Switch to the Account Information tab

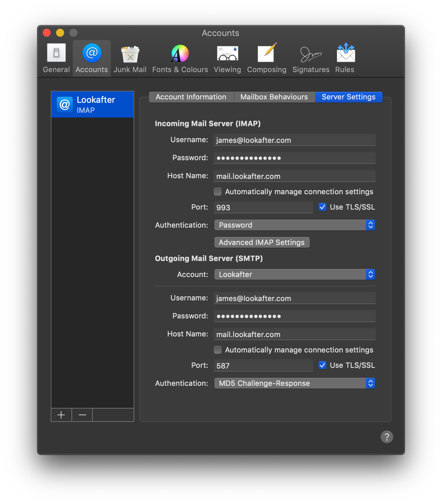[191, 97]
